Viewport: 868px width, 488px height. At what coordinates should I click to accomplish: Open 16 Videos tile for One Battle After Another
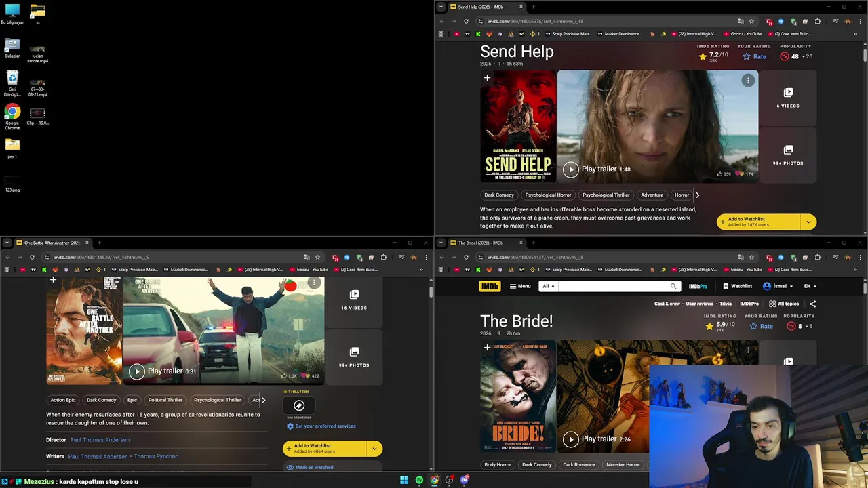tap(354, 300)
